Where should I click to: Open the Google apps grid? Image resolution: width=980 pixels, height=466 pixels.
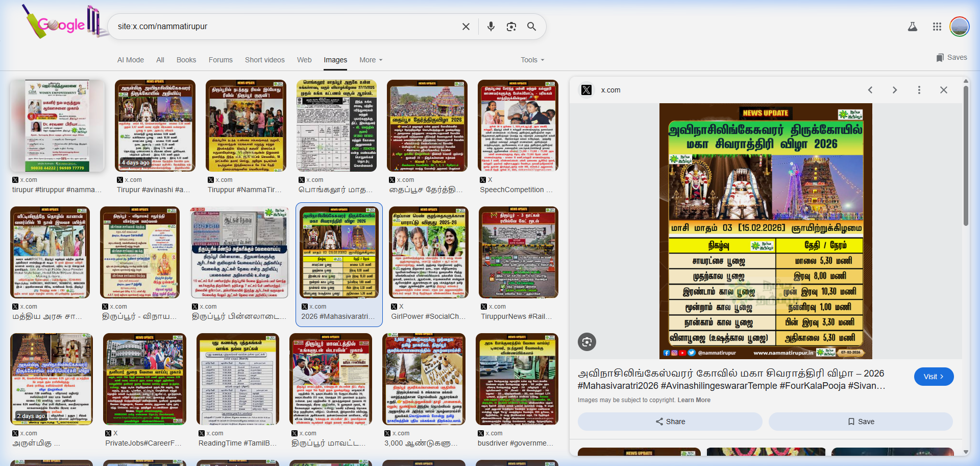coord(937,27)
